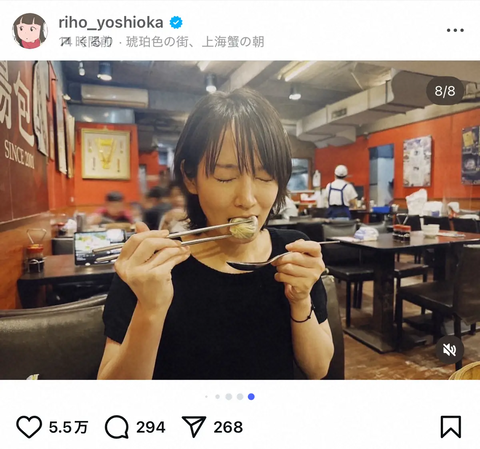480x449 pixels.
Task: Select the active blue carousel dot
Action: tap(251, 397)
